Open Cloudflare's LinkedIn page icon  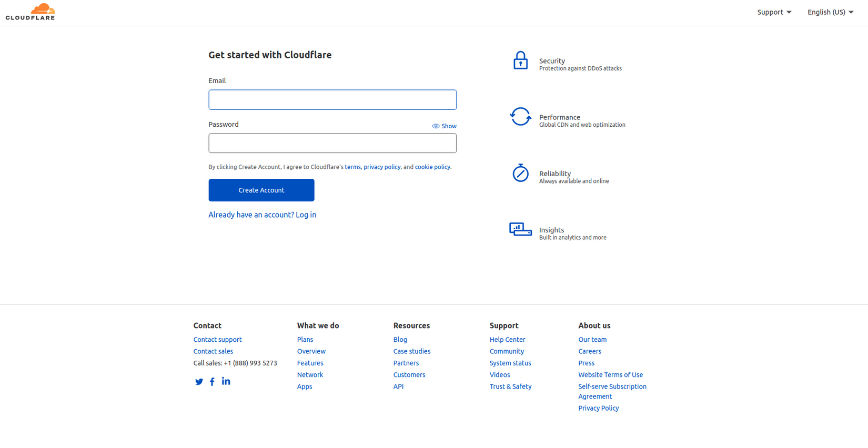pos(226,381)
